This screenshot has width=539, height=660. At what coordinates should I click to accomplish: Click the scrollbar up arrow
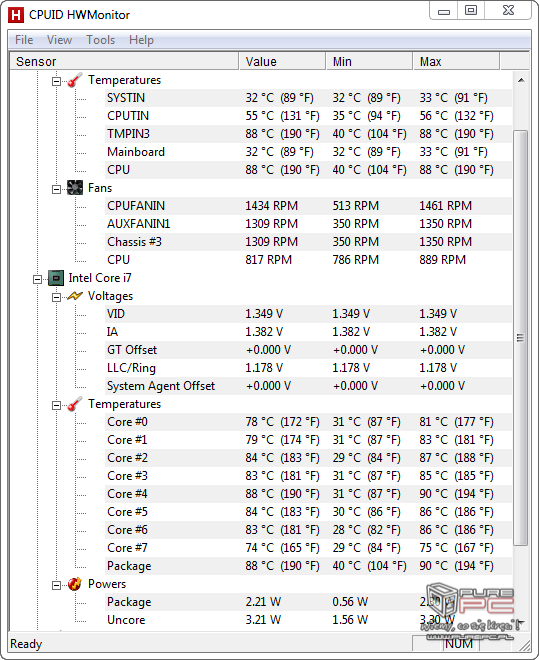point(521,80)
